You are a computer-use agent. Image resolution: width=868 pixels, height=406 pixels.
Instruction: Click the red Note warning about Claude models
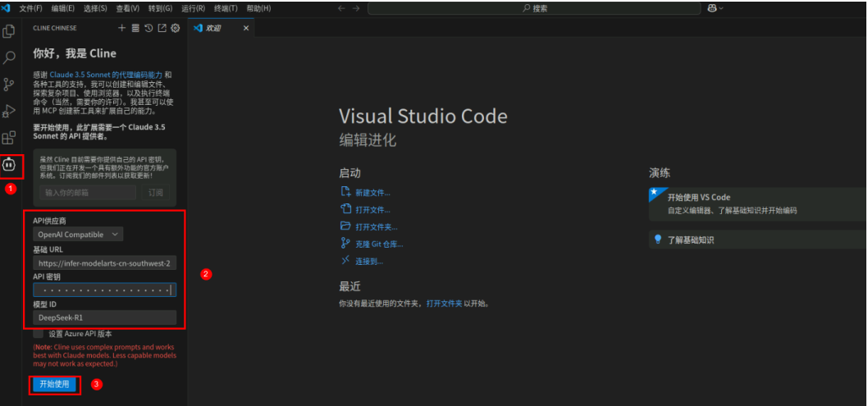pyautogui.click(x=104, y=356)
